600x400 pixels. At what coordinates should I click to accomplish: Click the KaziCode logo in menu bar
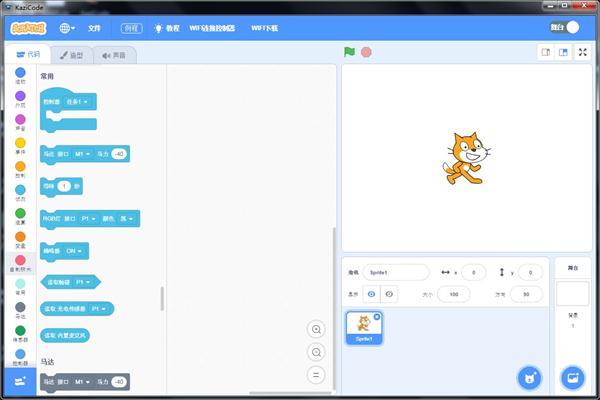coord(28,28)
